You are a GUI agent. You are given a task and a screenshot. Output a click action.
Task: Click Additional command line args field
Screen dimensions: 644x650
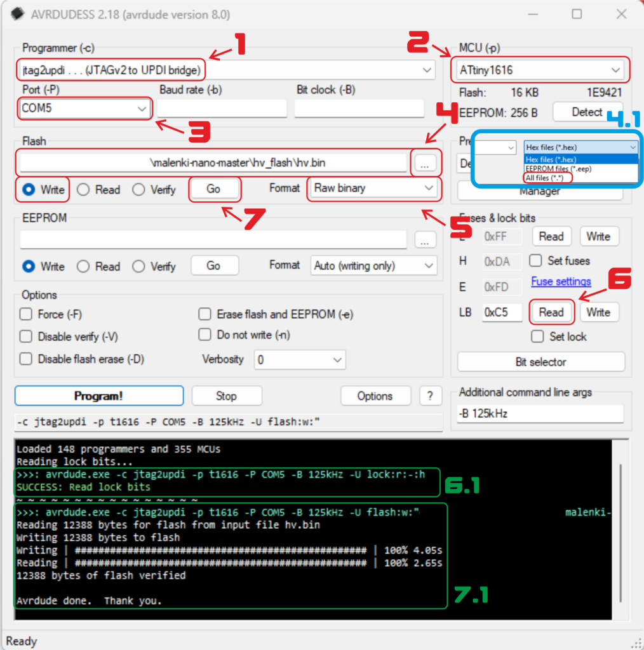click(540, 414)
